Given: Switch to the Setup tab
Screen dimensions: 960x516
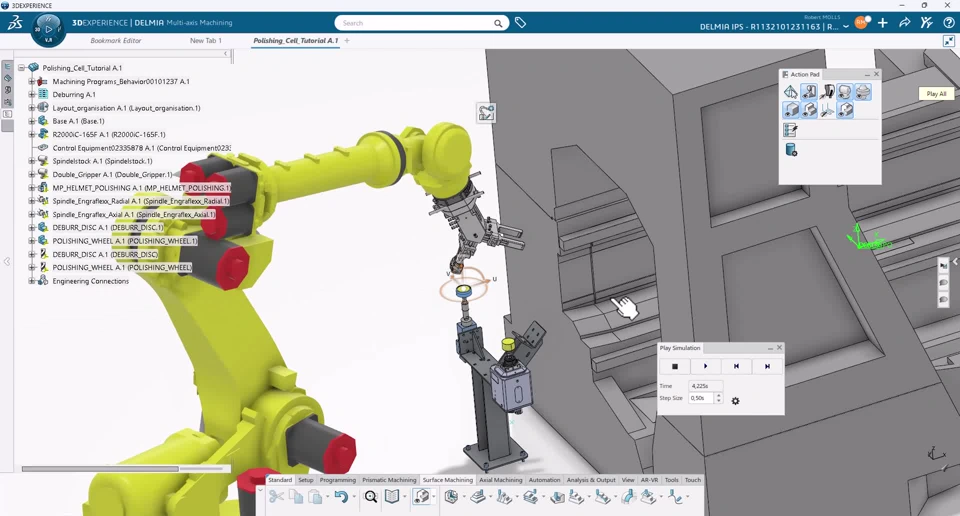Looking at the screenshot, I should point(306,480).
